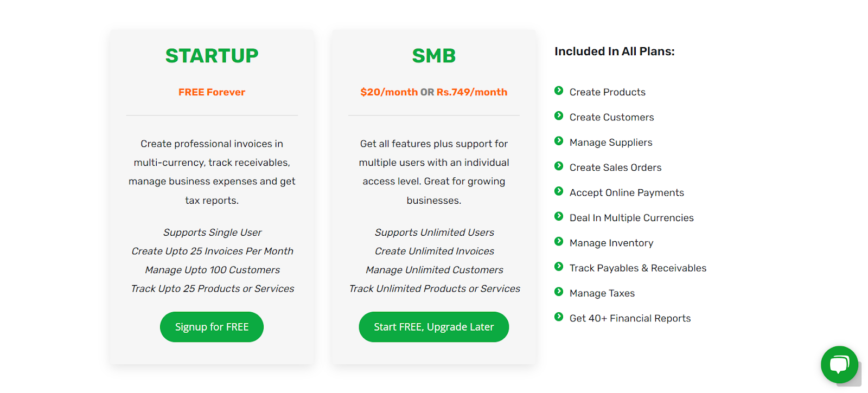The image size is (868, 393).
Task: Click the green arrow beside Get 40+ Financial Reports
Action: 558,317
